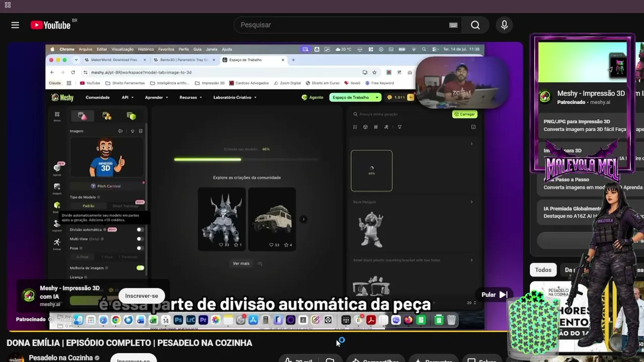Open Ativos in the Meshy sidebar
Screen dimensions: 644x362
(x=57, y=116)
